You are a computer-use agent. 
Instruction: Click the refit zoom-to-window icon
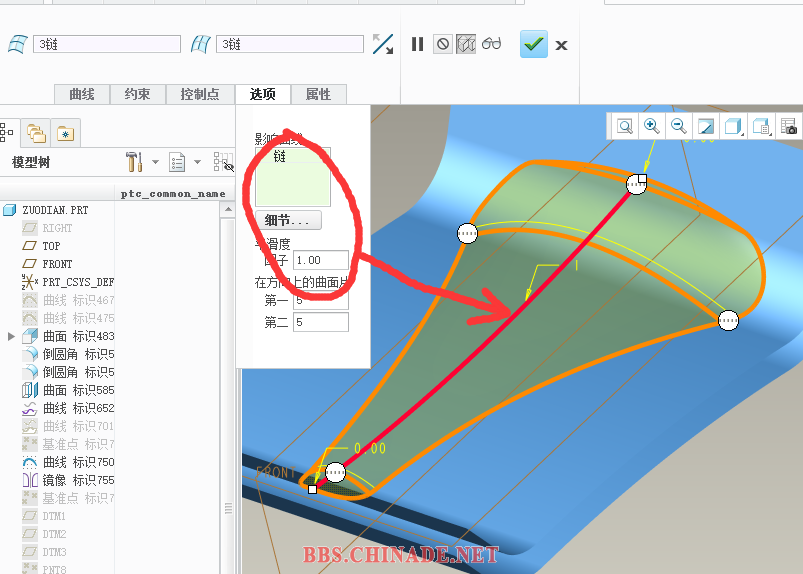click(625, 126)
